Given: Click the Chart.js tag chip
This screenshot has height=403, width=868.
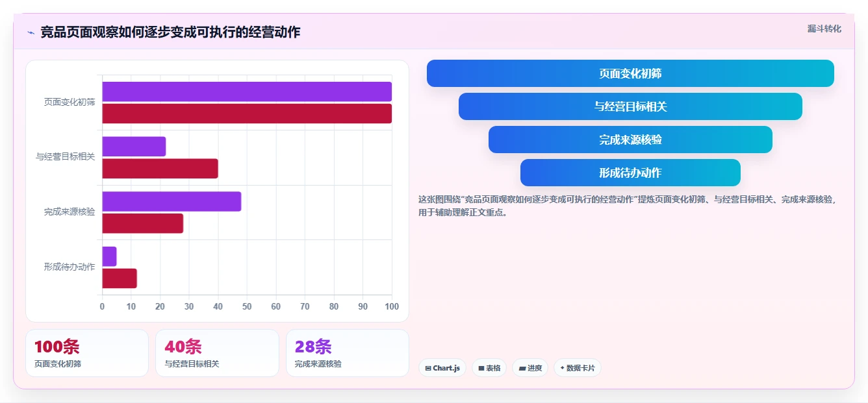Looking at the screenshot, I should tap(442, 368).
